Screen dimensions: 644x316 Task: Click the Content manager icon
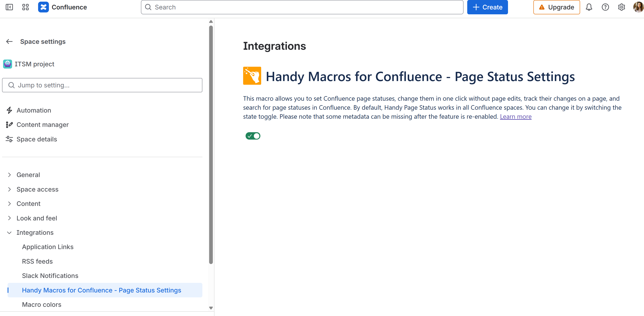coord(9,125)
